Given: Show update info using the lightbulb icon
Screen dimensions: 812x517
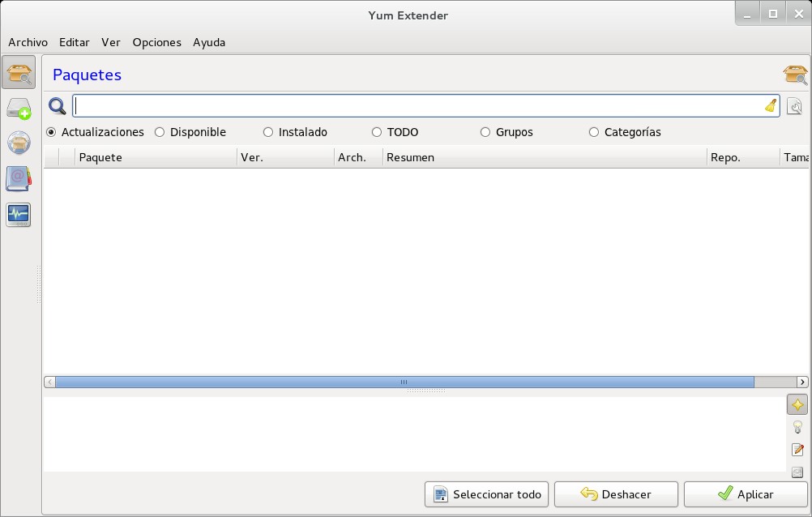Looking at the screenshot, I should pos(797,427).
